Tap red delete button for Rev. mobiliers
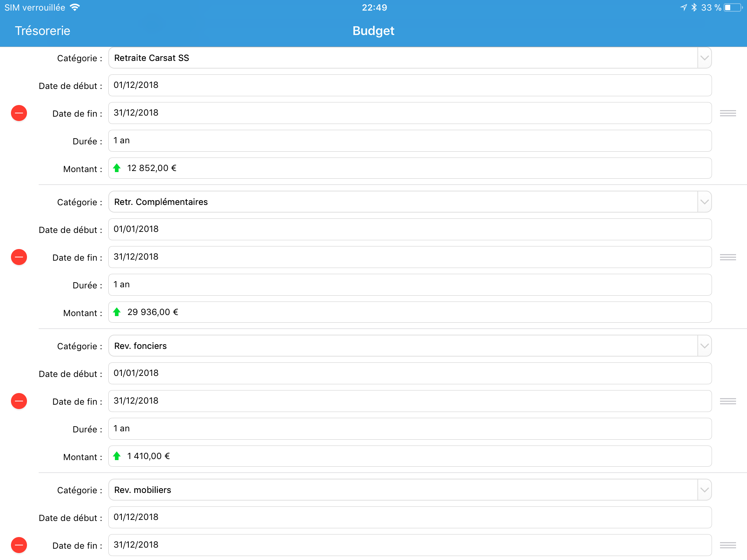This screenshot has width=747, height=560. (19, 545)
